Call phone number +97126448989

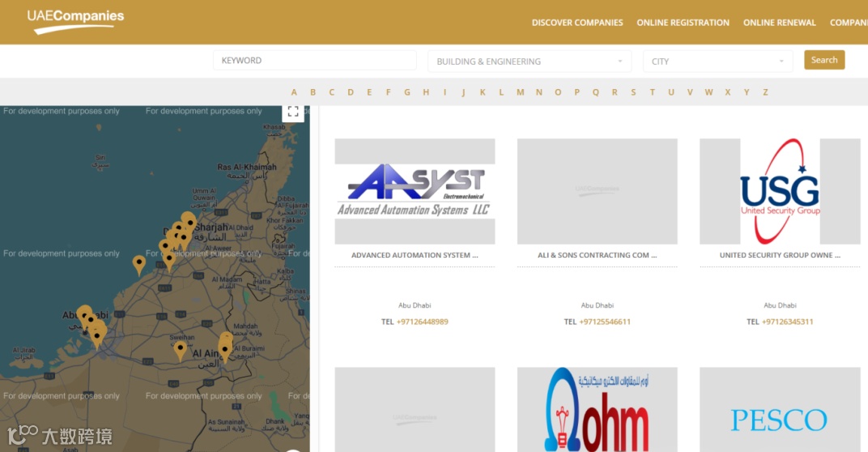click(423, 322)
